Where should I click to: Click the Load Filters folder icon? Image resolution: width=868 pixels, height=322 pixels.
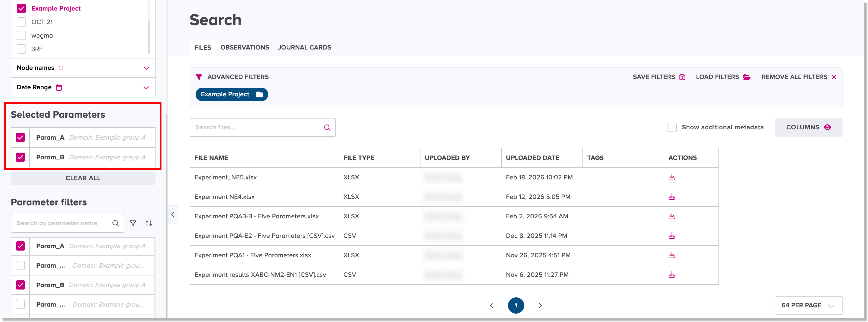[x=747, y=77]
